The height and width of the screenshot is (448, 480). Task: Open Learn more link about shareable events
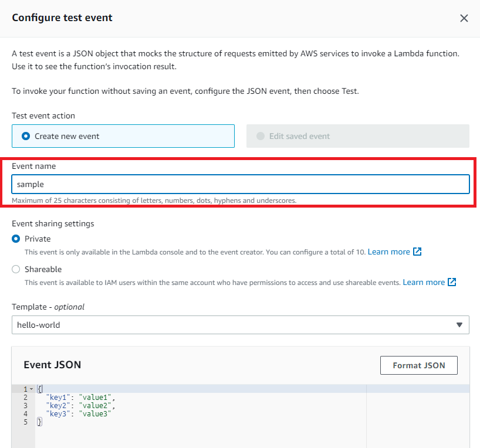423,282
